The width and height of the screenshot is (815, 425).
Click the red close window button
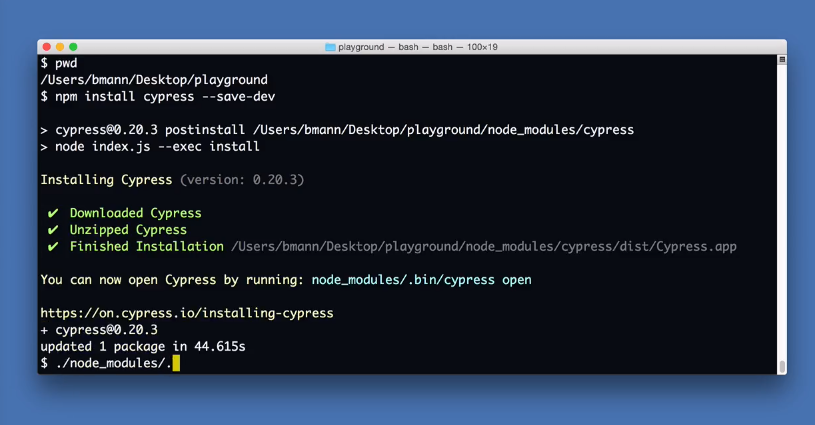pyautogui.click(x=46, y=47)
